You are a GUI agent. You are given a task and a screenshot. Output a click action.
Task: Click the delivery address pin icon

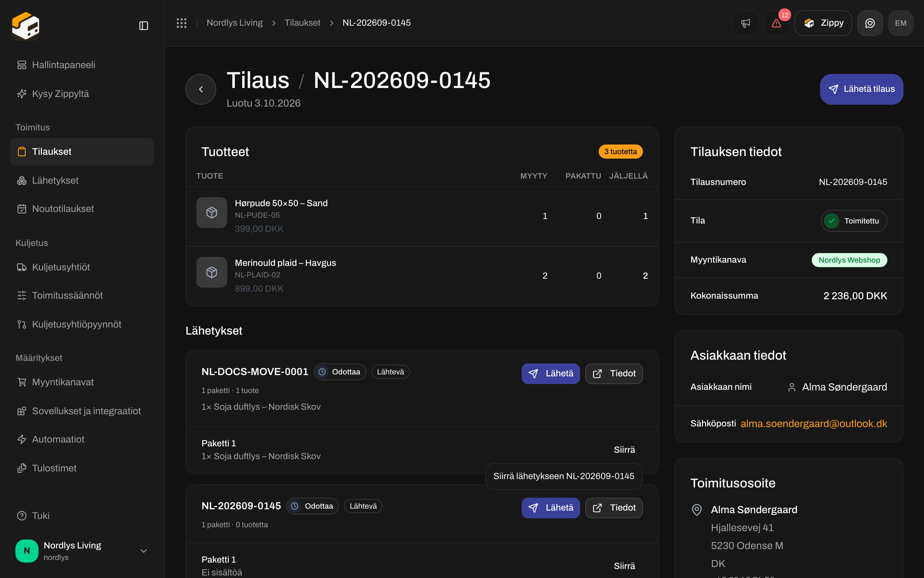(697, 510)
